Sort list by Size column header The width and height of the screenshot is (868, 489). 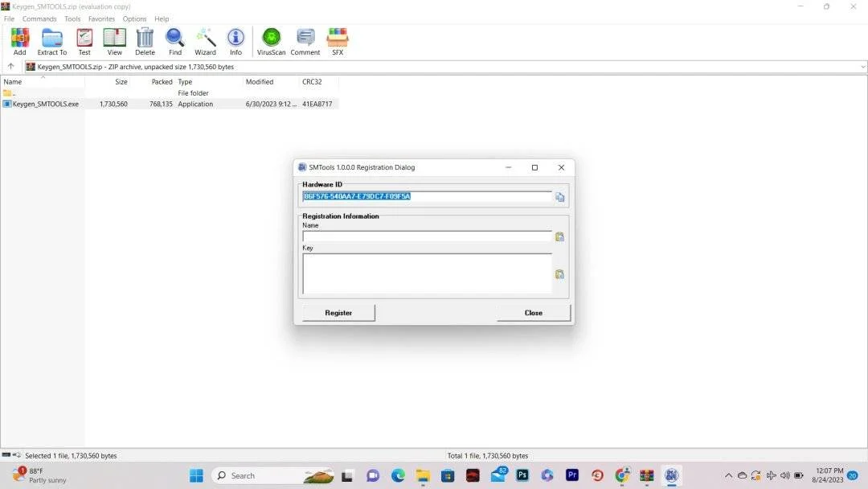tap(108, 81)
